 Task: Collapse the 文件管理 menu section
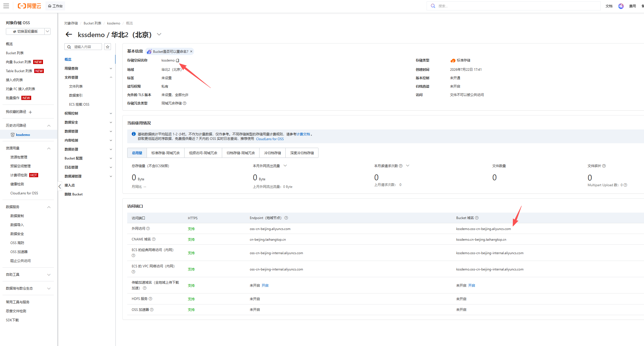tap(111, 78)
